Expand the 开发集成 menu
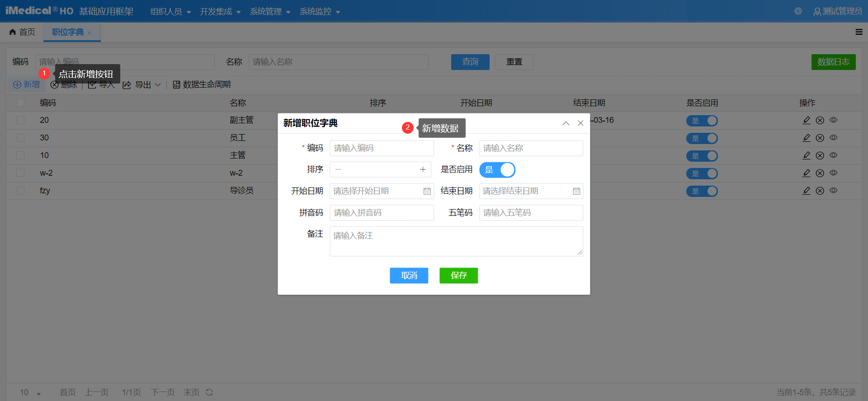This screenshot has height=401, width=868. [220, 11]
